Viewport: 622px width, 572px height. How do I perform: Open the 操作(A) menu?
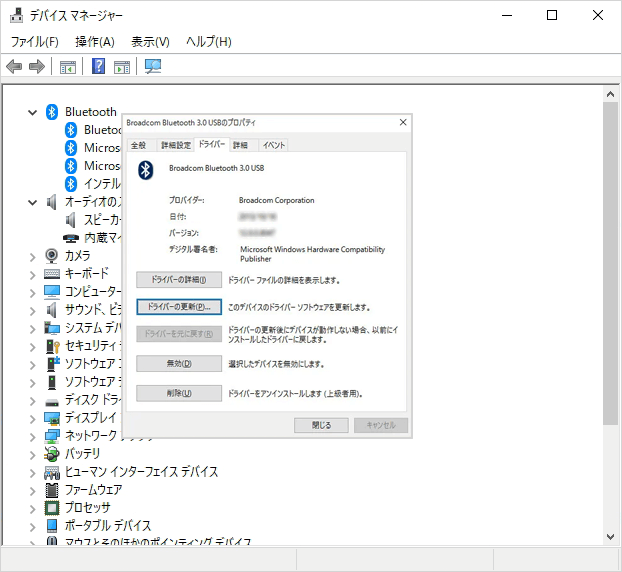point(95,42)
